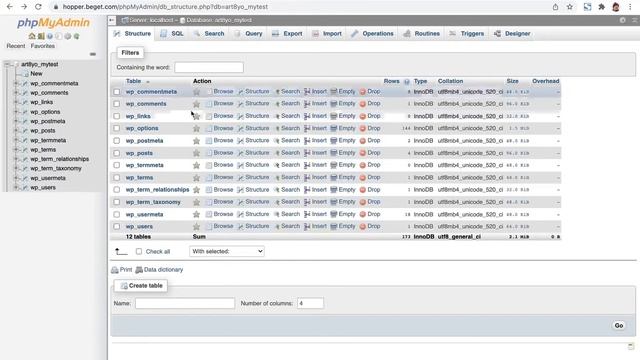
Task: Reload the browser page
Action: click(x=38, y=7)
